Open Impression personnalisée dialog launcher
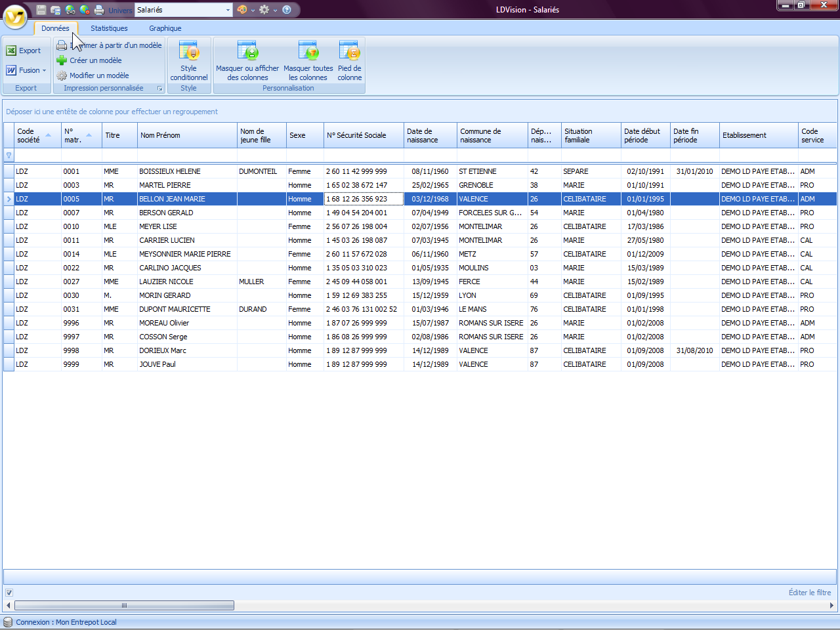This screenshot has height=630, width=840. [x=159, y=88]
